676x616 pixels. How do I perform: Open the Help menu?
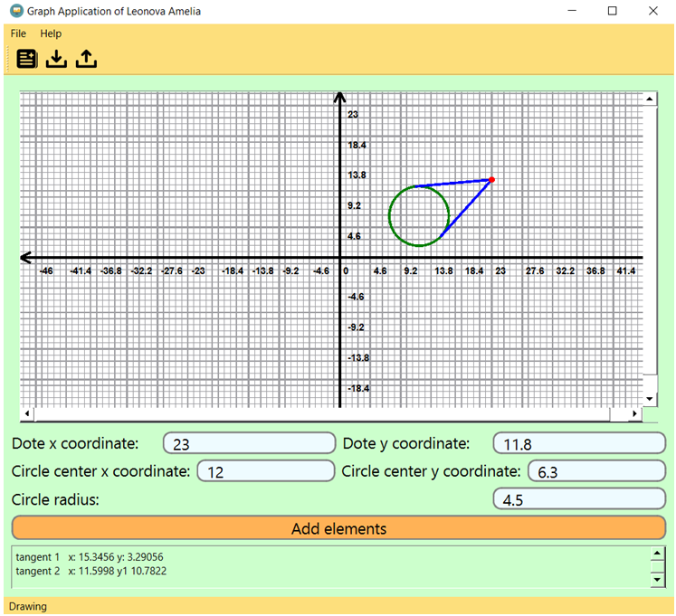(x=51, y=33)
